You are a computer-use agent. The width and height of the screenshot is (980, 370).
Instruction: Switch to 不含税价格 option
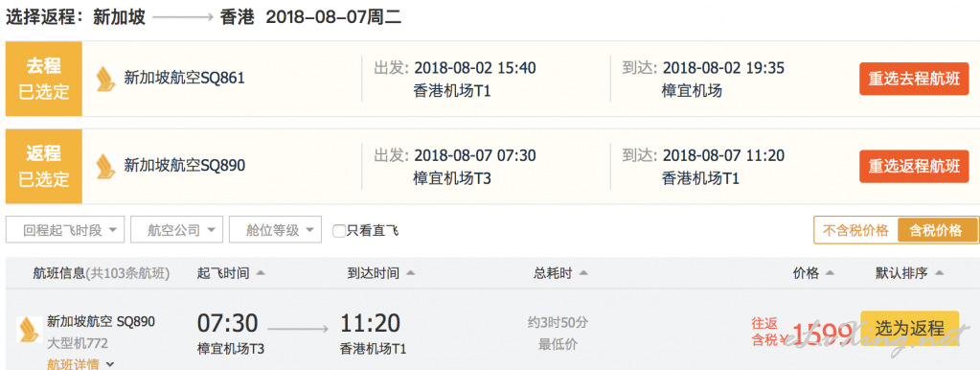pos(855,230)
